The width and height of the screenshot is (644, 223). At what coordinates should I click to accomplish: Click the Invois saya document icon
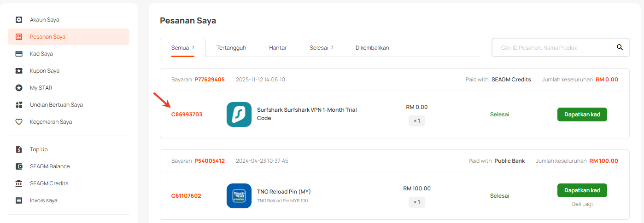[x=19, y=200]
